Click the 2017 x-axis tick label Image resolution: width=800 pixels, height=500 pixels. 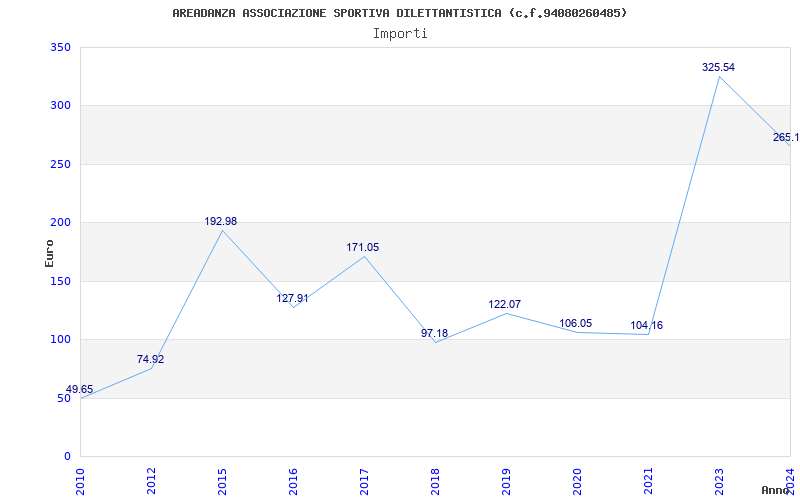364,481
